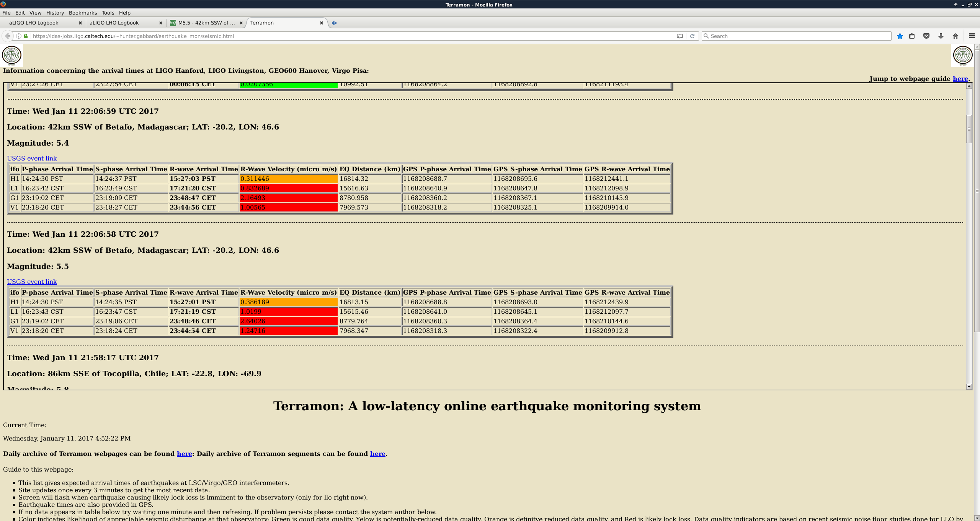980x521 pixels.
Task: Click the inner frame scrollbar up arrow
Action: tap(969, 86)
